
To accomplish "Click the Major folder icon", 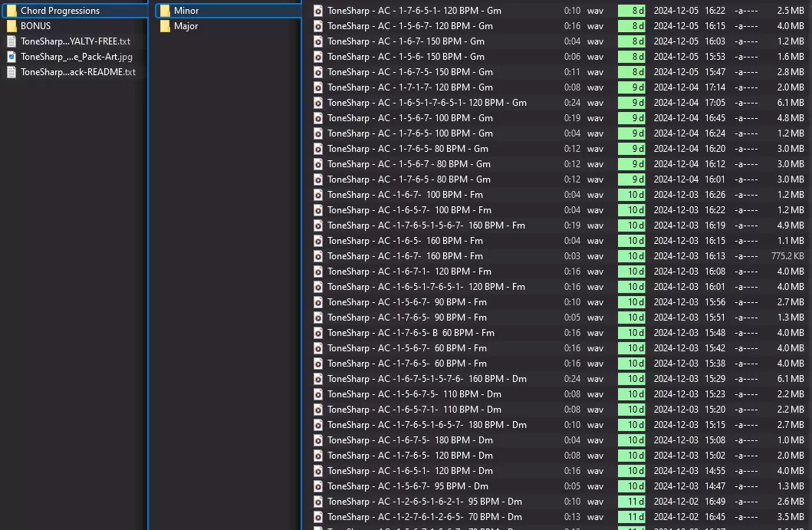I will (165, 26).
